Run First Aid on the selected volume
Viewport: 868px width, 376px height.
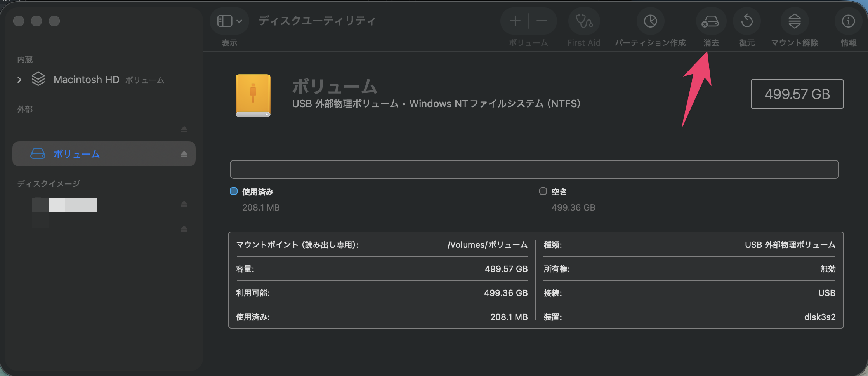point(583,21)
